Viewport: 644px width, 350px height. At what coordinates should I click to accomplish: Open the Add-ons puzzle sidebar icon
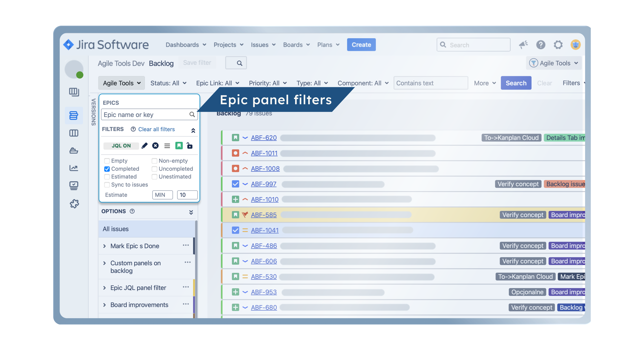click(x=74, y=204)
